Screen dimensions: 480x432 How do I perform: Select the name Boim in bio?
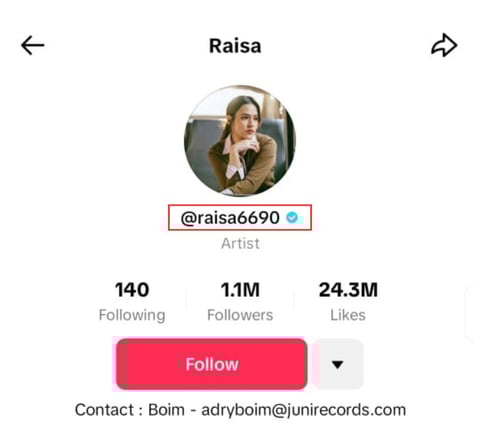pyautogui.click(x=166, y=410)
